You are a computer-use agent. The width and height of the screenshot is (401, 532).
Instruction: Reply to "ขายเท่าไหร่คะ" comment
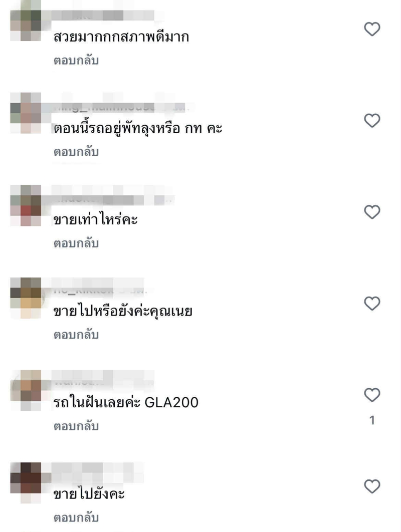click(x=76, y=243)
